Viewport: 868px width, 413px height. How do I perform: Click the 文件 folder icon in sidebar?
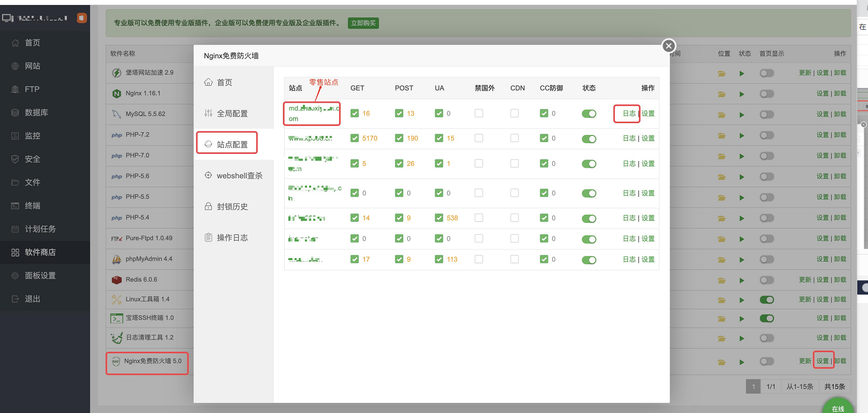[x=15, y=182]
